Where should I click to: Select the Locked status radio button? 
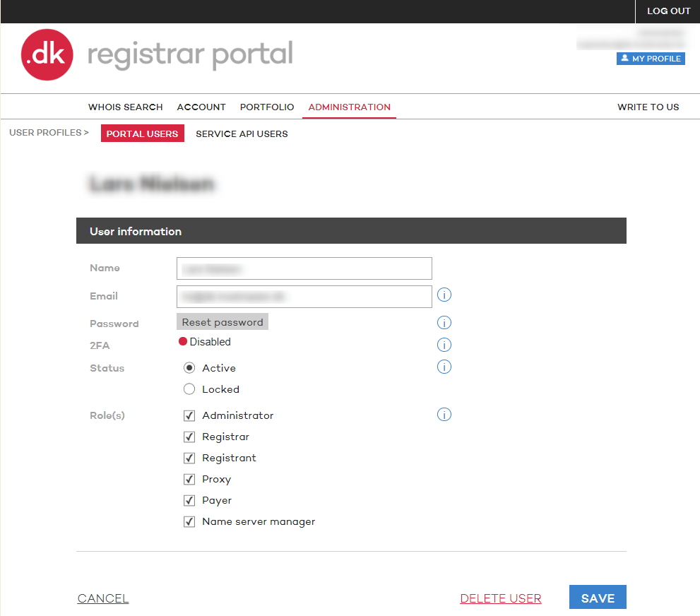coord(189,389)
